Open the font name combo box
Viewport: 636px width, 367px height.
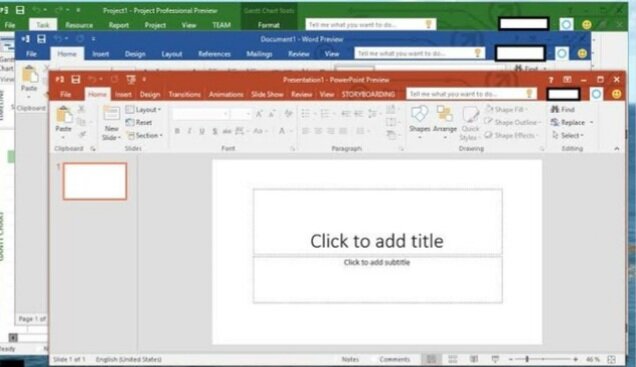tap(200, 114)
